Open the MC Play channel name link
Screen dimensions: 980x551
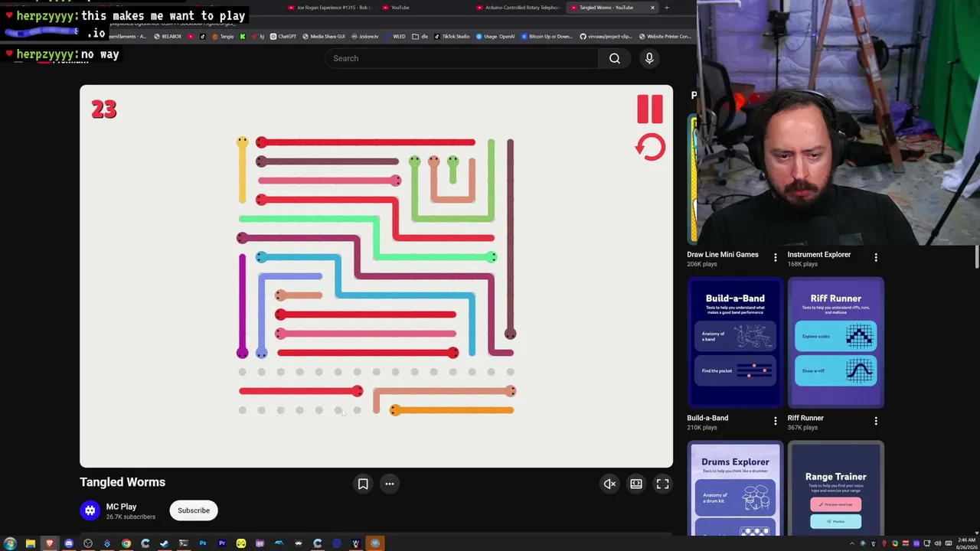[x=121, y=507]
